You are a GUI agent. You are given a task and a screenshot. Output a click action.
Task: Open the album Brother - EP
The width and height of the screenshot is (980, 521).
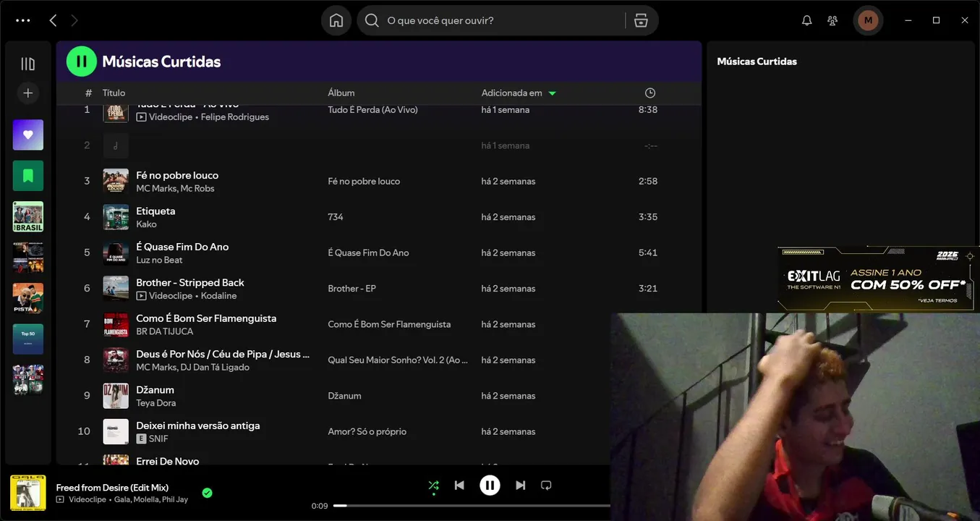(x=351, y=288)
